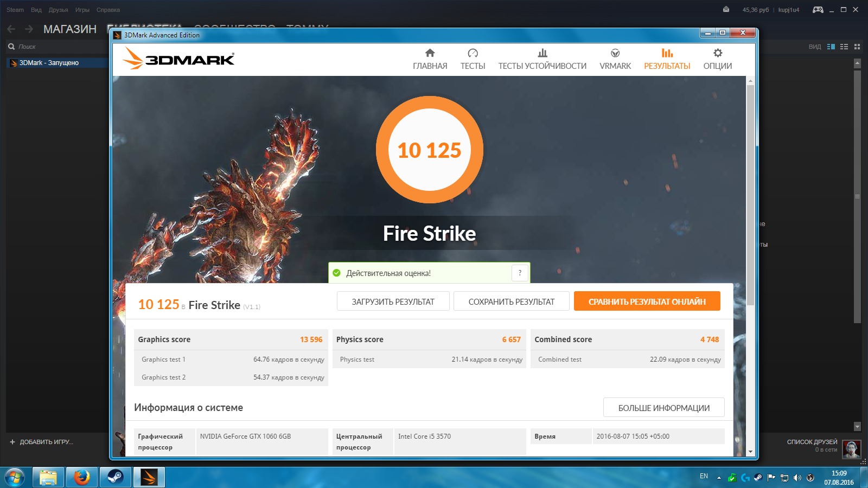Select the РЕЗУЛЬТАТЫ results tab
This screenshot has height=488, width=868.
pos(667,59)
